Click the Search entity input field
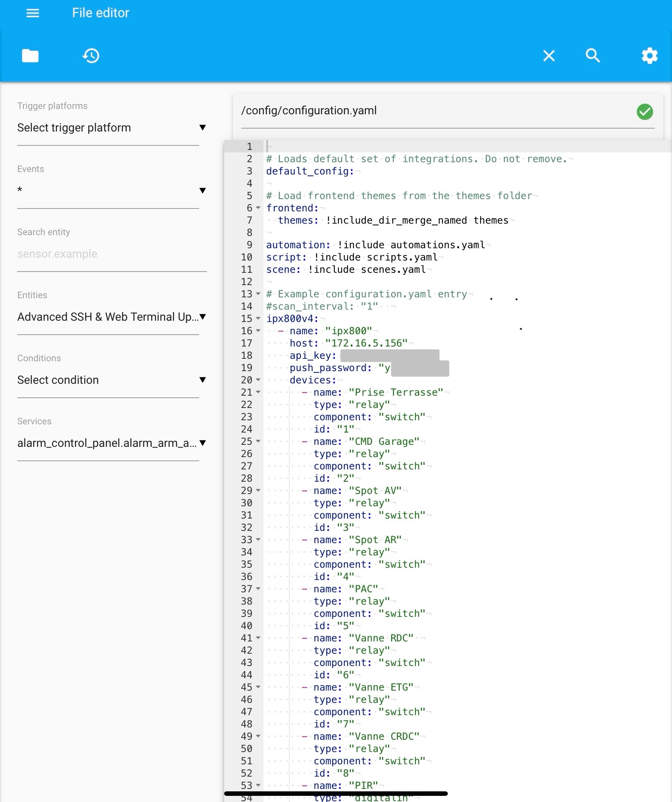The height and width of the screenshot is (802, 672). coord(111,254)
